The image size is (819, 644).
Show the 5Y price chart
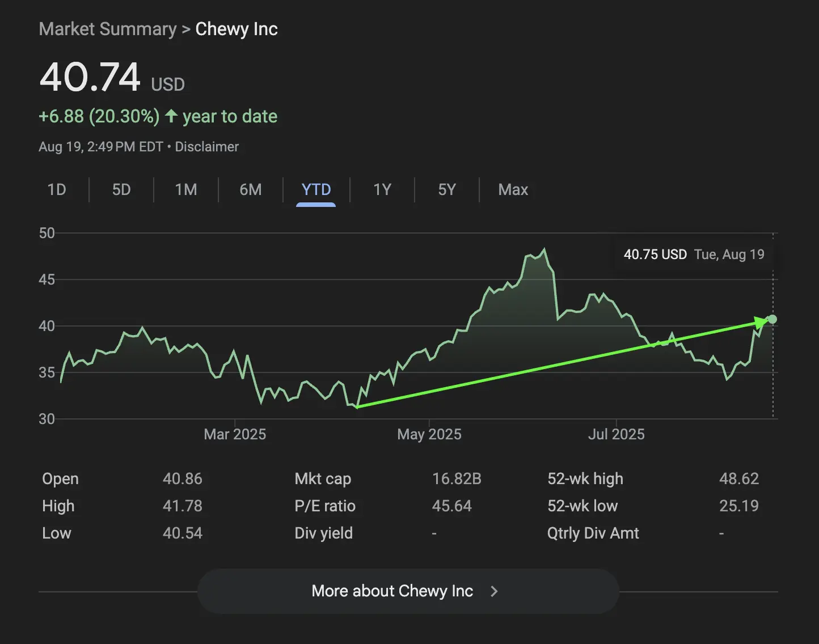click(447, 189)
